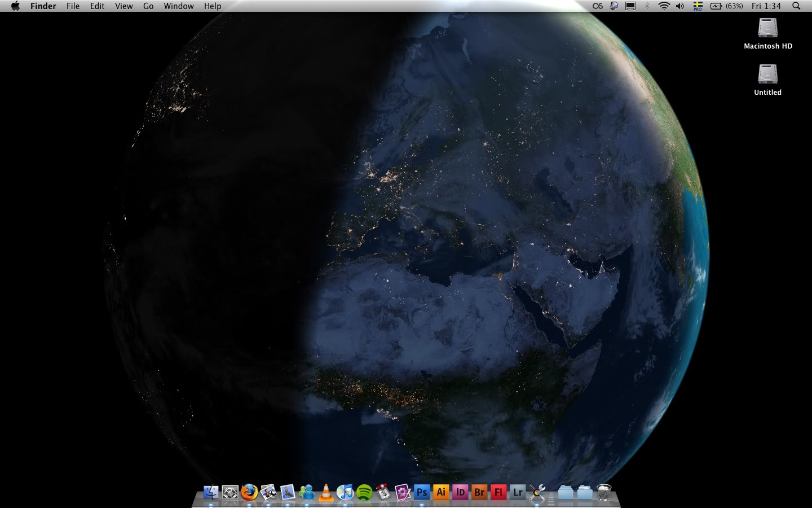Open the Trash in the dock
Screen dimensions: 812x508
coord(604,492)
